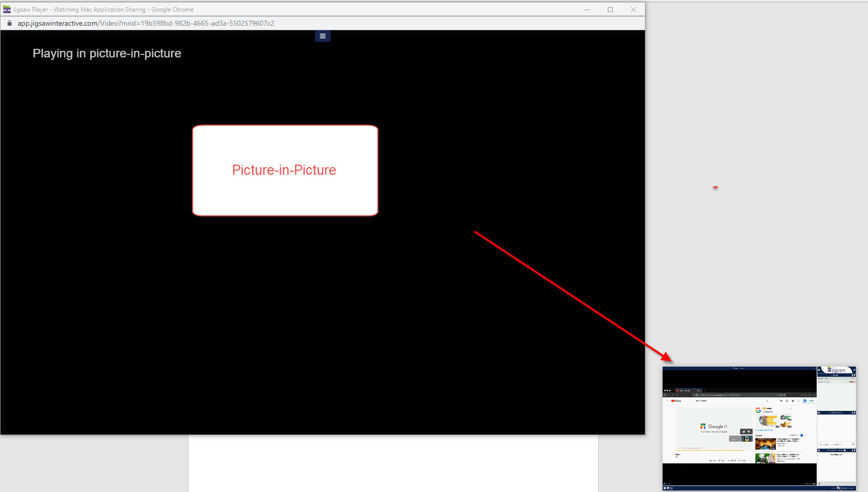
Task: Maximize the Jigsaw Player Chrome window
Action: (610, 9)
